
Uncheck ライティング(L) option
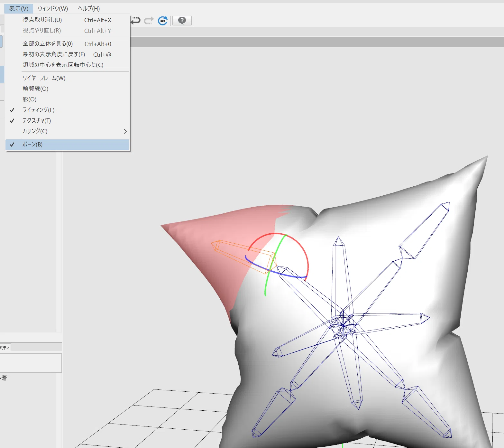point(67,110)
